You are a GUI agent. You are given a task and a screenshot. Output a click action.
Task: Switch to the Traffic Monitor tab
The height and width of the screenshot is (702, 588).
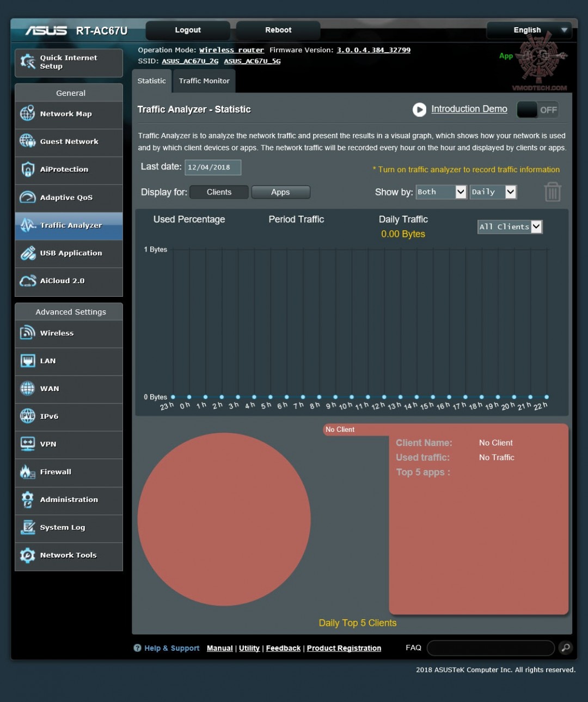pos(204,81)
